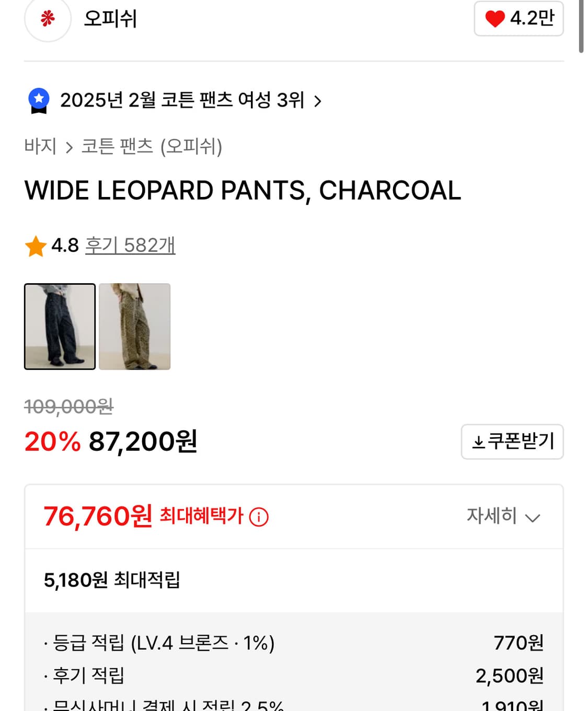Show info for 최대혜택가 via the ⓘ icon
The image size is (588, 711).
coord(259,517)
